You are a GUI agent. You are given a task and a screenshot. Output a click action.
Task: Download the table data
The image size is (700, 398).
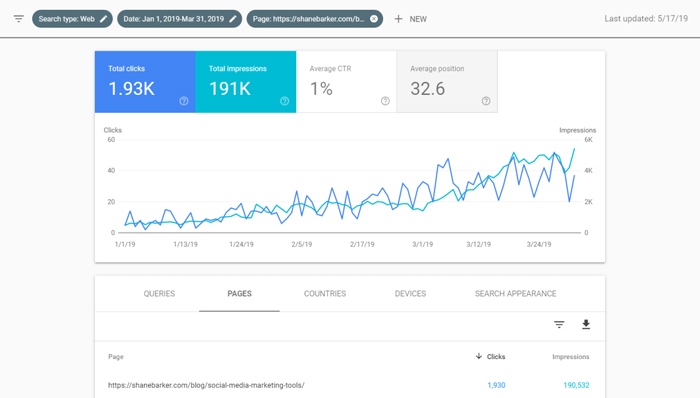[586, 324]
